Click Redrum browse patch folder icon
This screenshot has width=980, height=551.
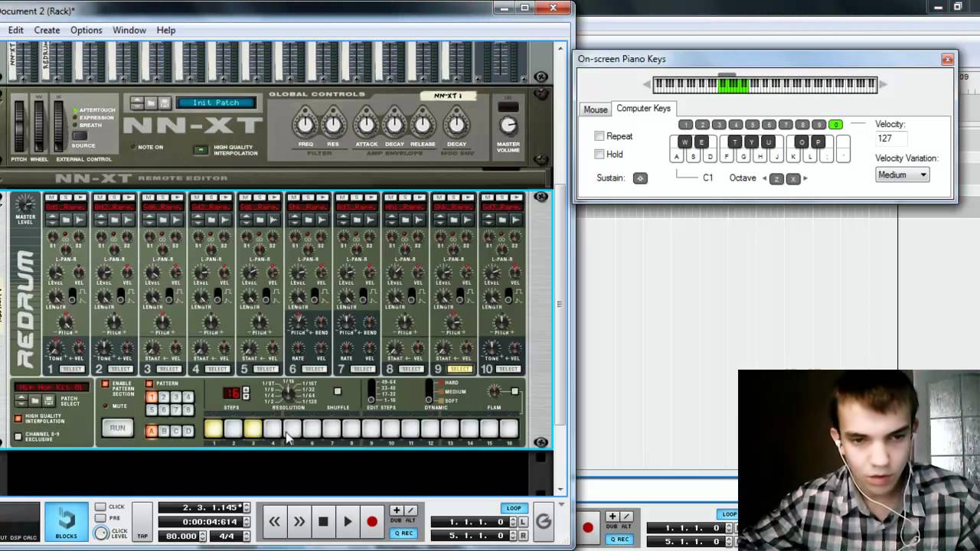point(34,401)
